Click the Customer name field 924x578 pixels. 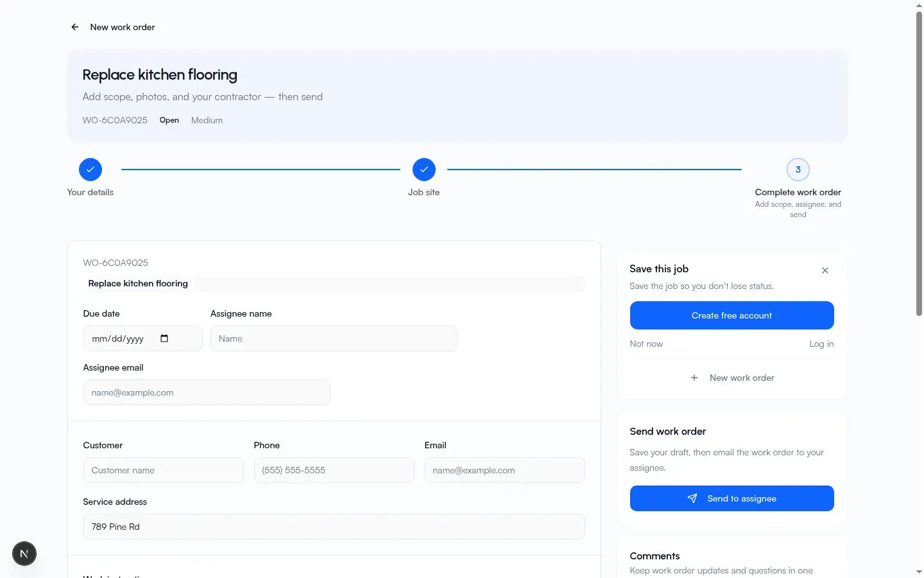164,470
